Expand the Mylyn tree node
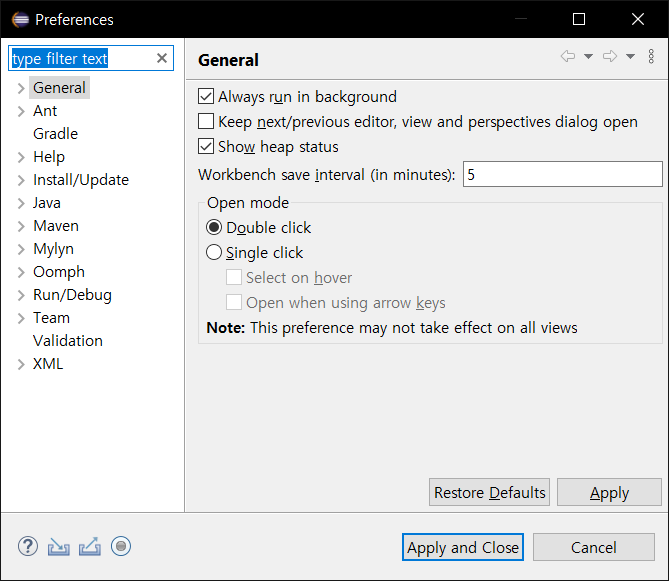This screenshot has width=669, height=581. coord(21,250)
